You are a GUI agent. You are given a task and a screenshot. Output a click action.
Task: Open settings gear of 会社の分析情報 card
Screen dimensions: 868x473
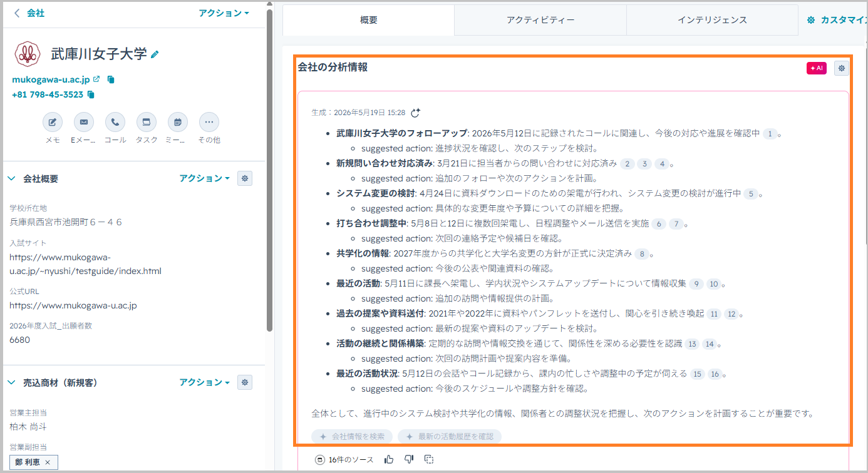pos(841,68)
